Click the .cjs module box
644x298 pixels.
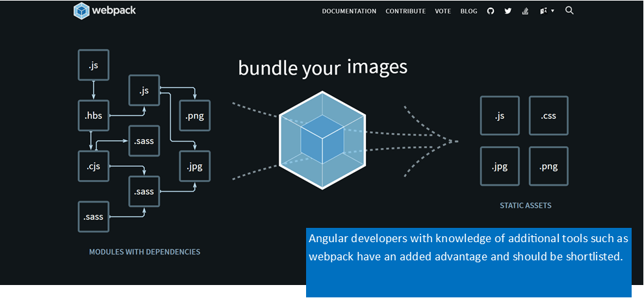(94, 166)
